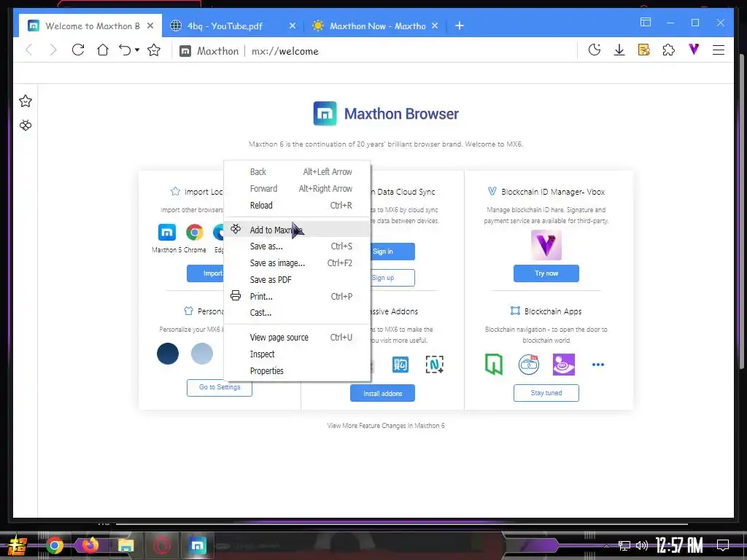Screen dimensions: 747x560
Task: Open Chrome from the taskbar
Action: (x=54, y=545)
